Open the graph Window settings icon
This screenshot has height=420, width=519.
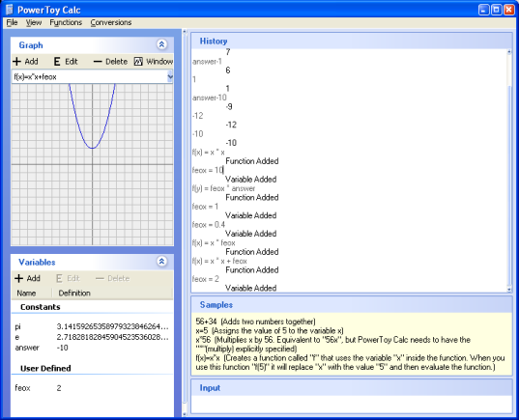coord(138,62)
